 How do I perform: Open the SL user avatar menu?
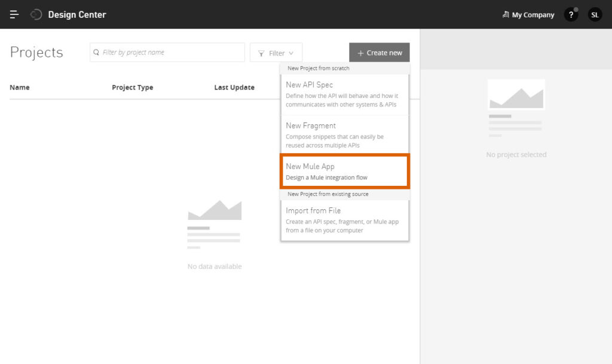point(595,15)
